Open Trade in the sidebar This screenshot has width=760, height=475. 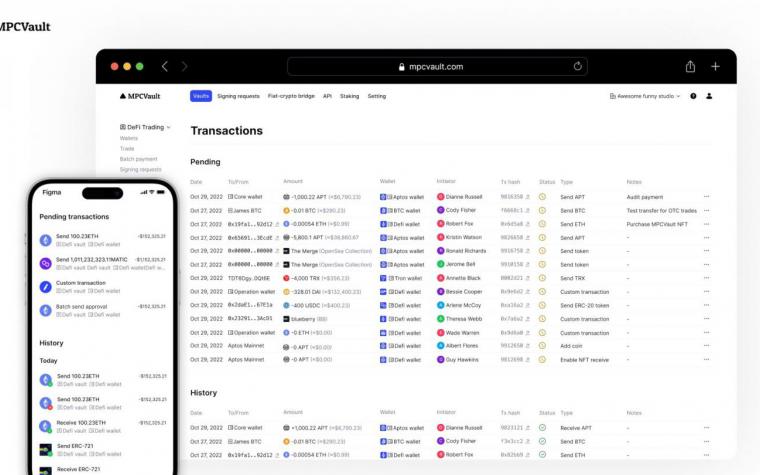point(127,148)
